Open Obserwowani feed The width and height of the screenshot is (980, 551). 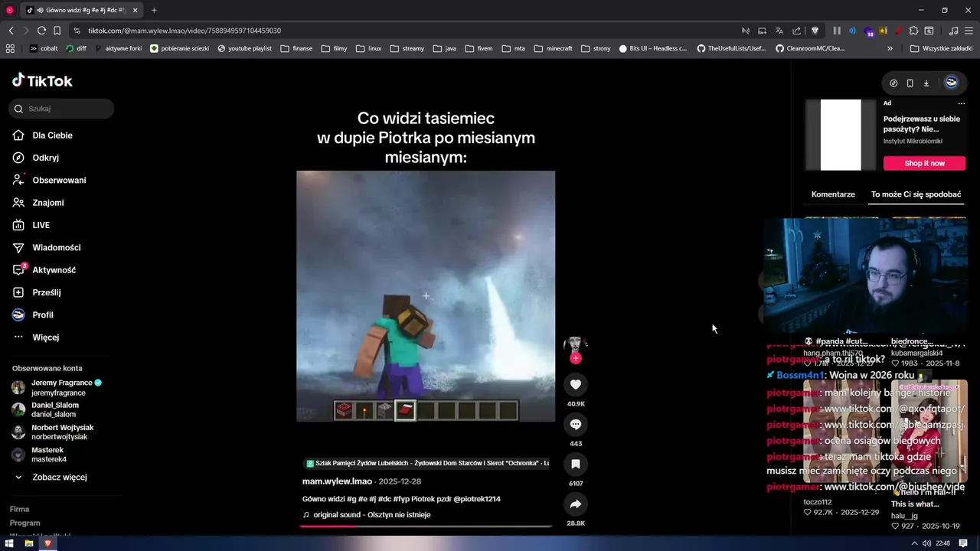[59, 180]
